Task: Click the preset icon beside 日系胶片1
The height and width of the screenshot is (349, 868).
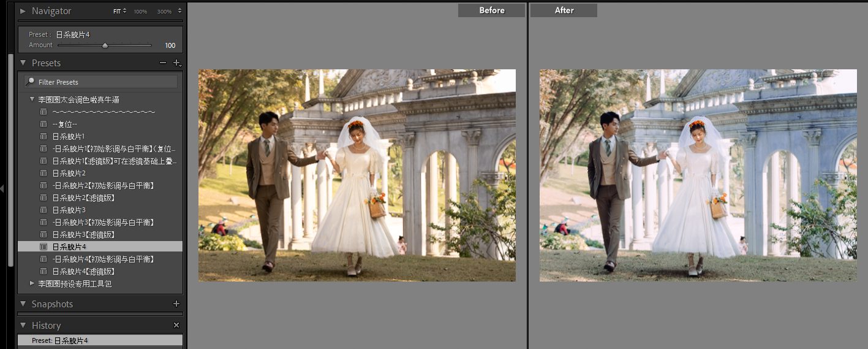Action: [x=43, y=136]
